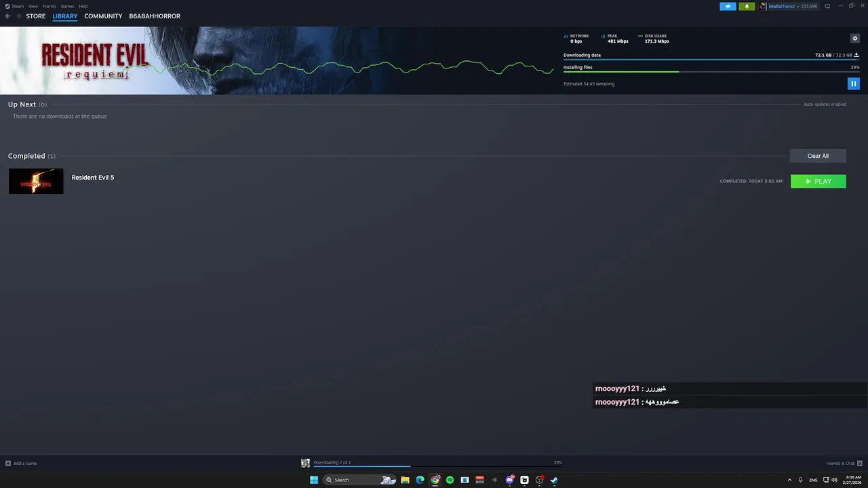The width and height of the screenshot is (868, 488).
Task: Open Spotify from taskbar
Action: 450,480
